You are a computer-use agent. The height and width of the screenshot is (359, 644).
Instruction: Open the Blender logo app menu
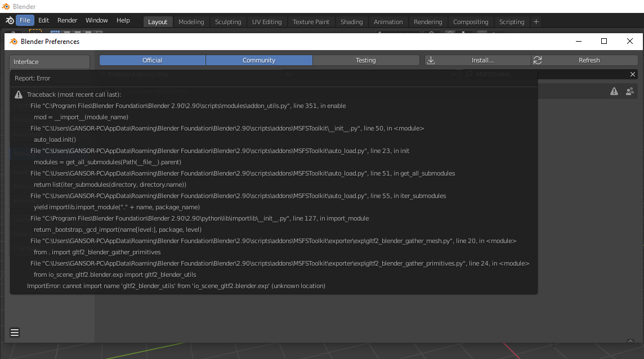(10, 20)
